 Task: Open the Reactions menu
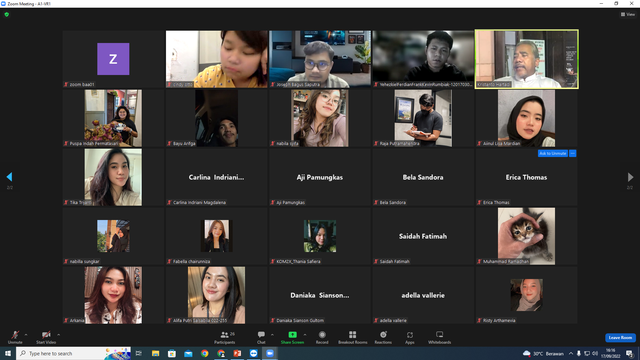pos(383,337)
